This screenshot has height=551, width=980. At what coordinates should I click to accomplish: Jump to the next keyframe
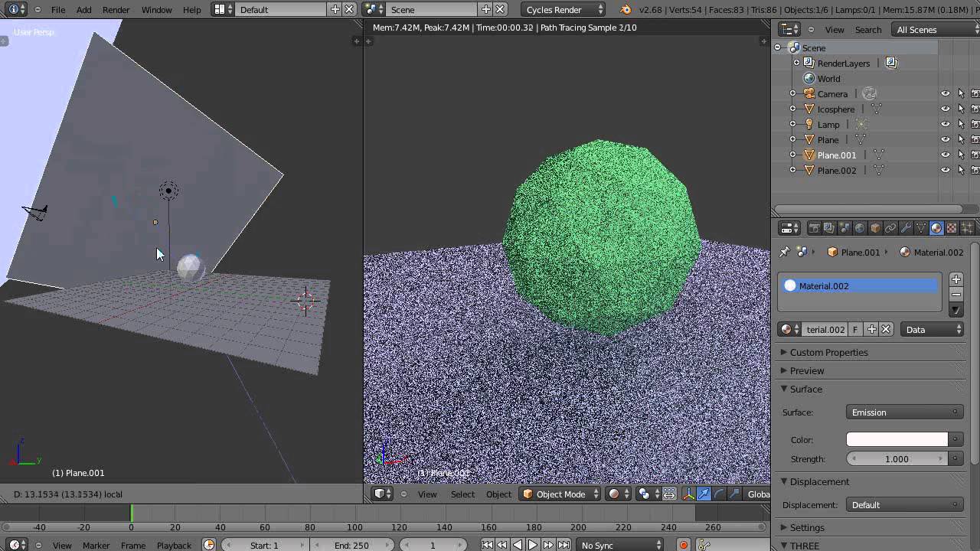click(548, 545)
